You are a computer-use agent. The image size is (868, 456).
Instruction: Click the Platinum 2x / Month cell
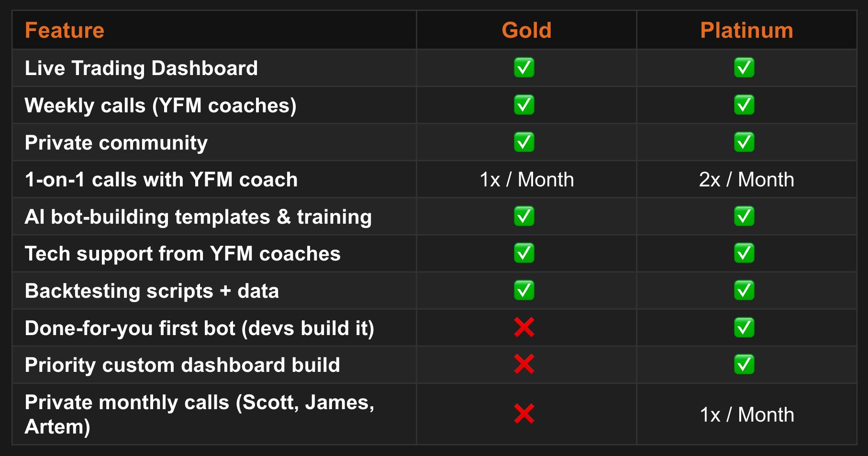tap(746, 180)
